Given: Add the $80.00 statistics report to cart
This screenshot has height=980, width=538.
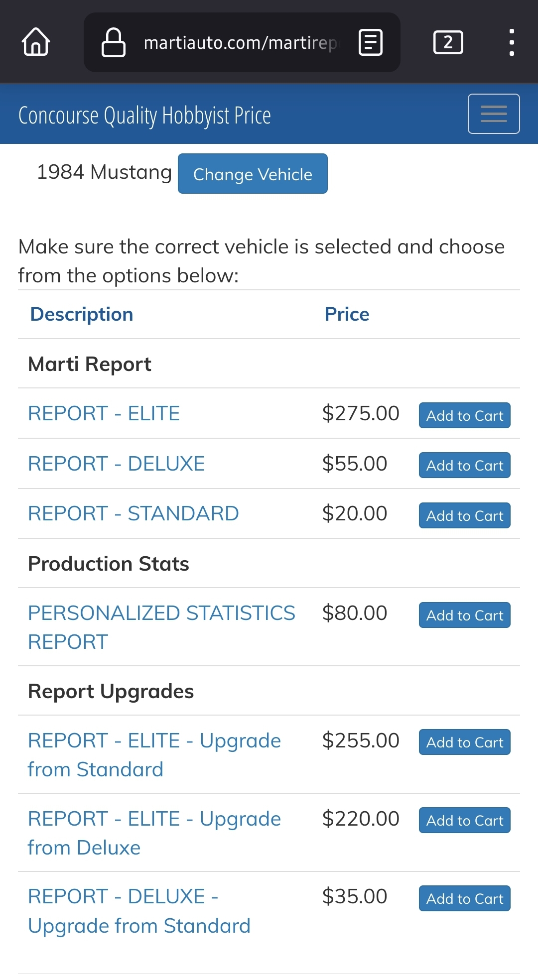Looking at the screenshot, I should coord(465,615).
